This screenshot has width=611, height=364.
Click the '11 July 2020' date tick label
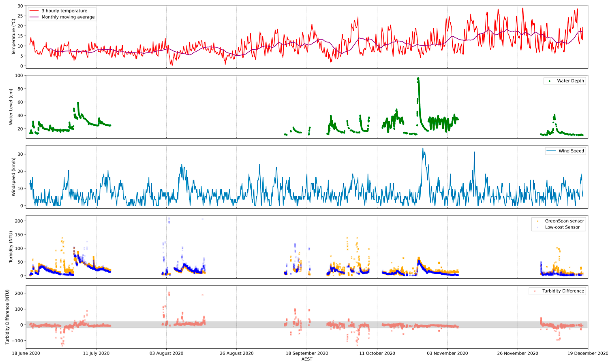point(96,353)
